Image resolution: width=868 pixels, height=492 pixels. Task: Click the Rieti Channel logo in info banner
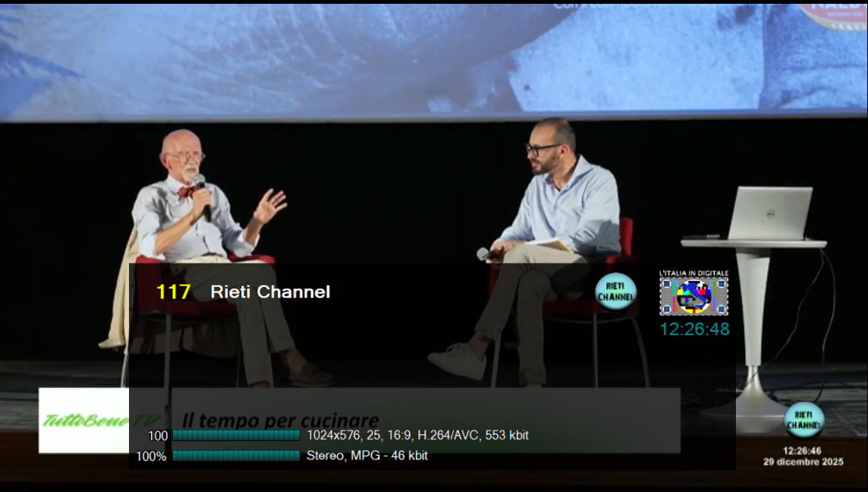point(615,292)
